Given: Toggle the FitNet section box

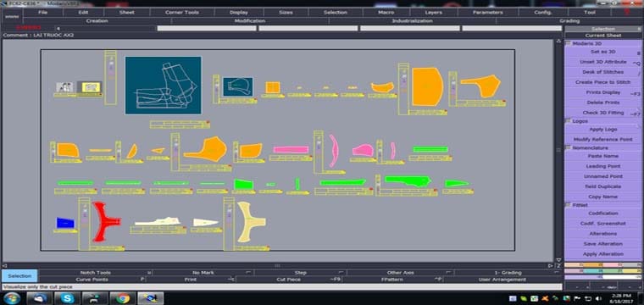Looking at the screenshot, I should pyautogui.click(x=568, y=205).
